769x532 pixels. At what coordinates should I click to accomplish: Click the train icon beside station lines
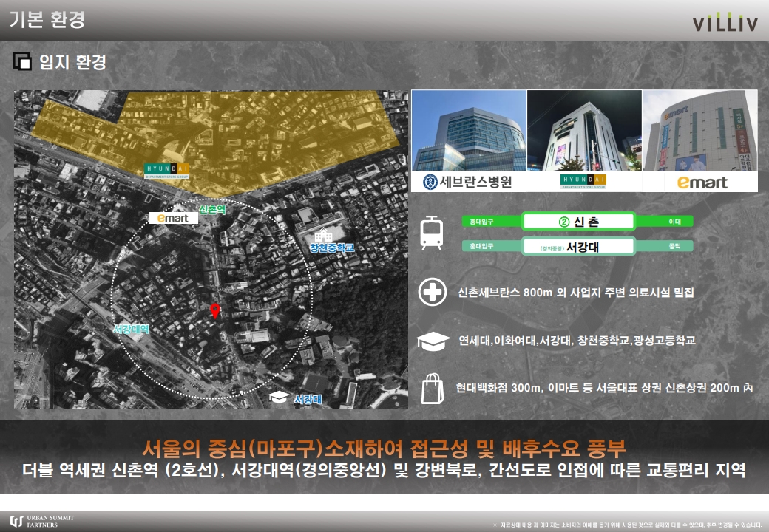click(x=432, y=233)
